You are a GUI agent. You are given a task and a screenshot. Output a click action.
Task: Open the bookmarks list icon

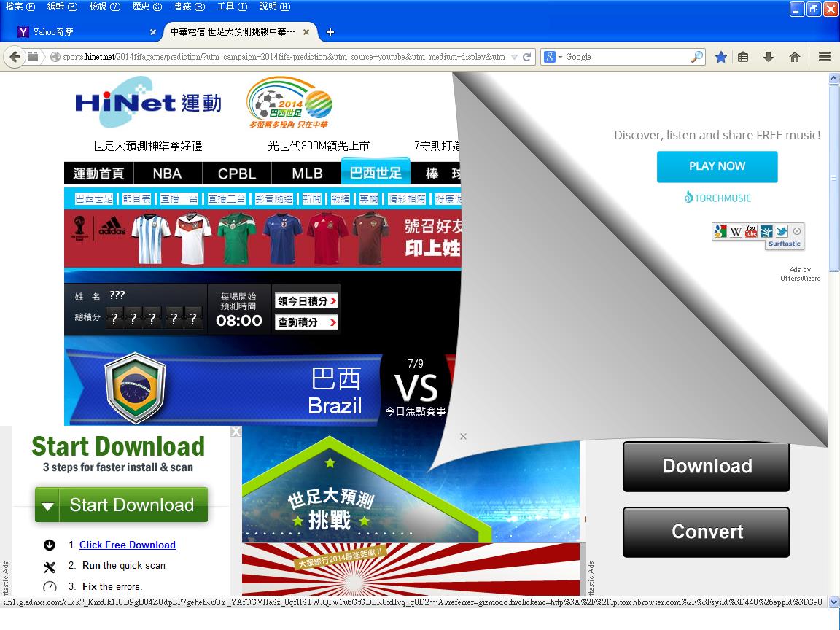pos(743,57)
